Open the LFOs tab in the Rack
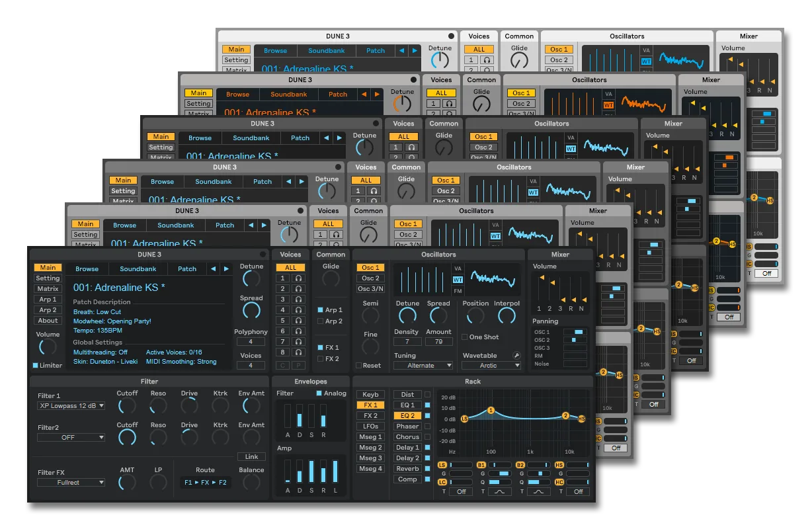The width and height of the screenshot is (812, 529). [x=370, y=427]
